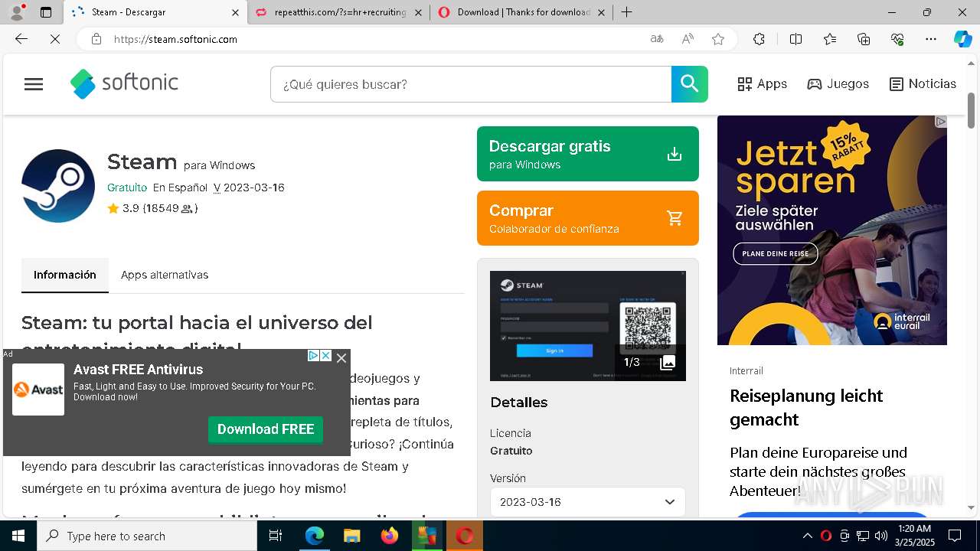Image resolution: width=980 pixels, height=551 pixels.
Task: Open File Explorer from taskbar
Action: pos(351,536)
